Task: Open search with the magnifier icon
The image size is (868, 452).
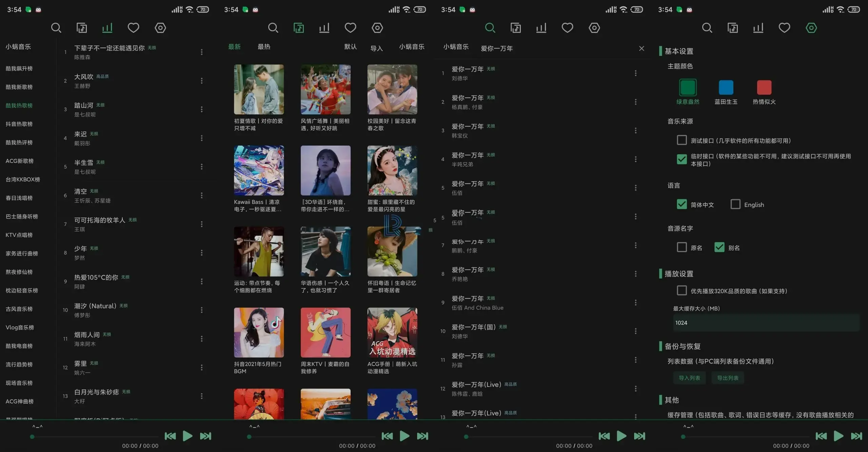Action: point(56,28)
